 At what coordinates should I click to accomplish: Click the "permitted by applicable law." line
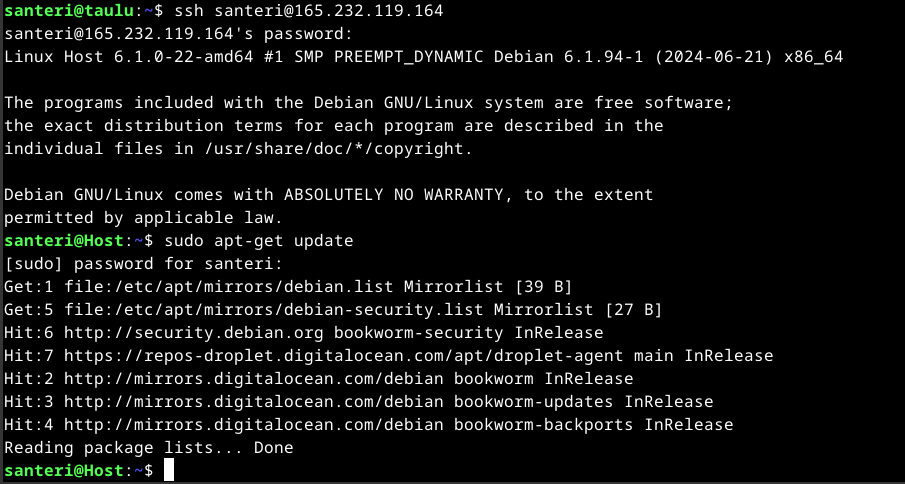pyautogui.click(x=144, y=217)
